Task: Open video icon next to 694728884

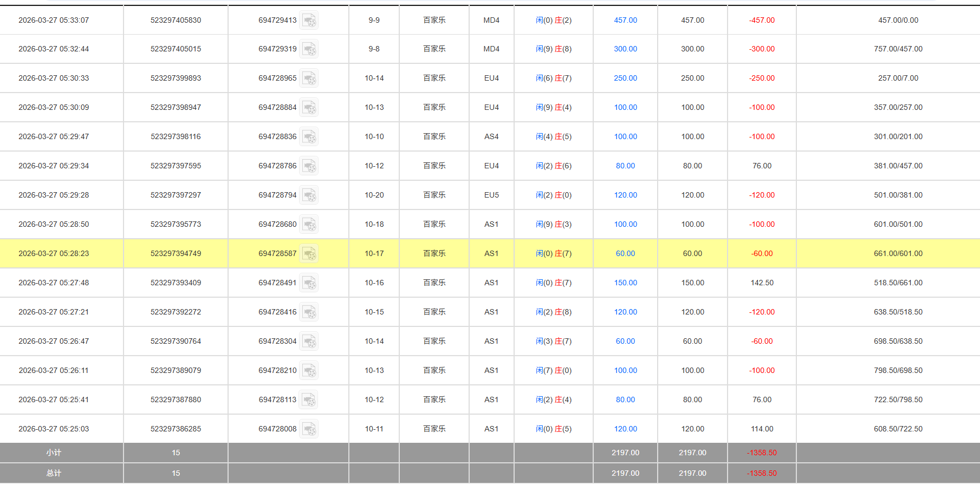Action: pos(309,108)
